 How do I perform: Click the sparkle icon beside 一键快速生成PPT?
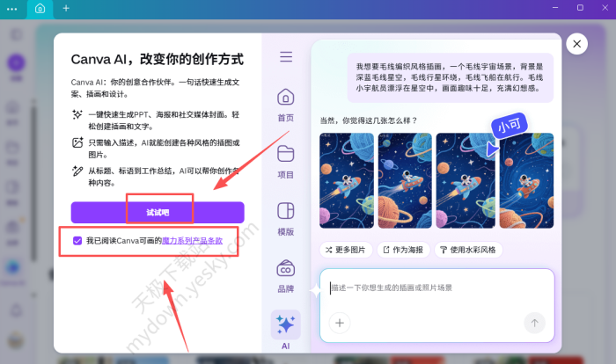click(77, 114)
